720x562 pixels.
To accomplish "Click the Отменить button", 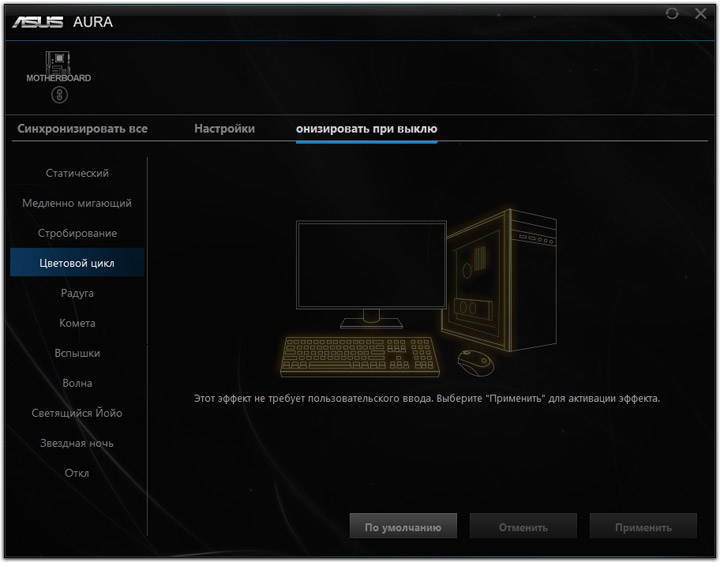I will tap(523, 526).
